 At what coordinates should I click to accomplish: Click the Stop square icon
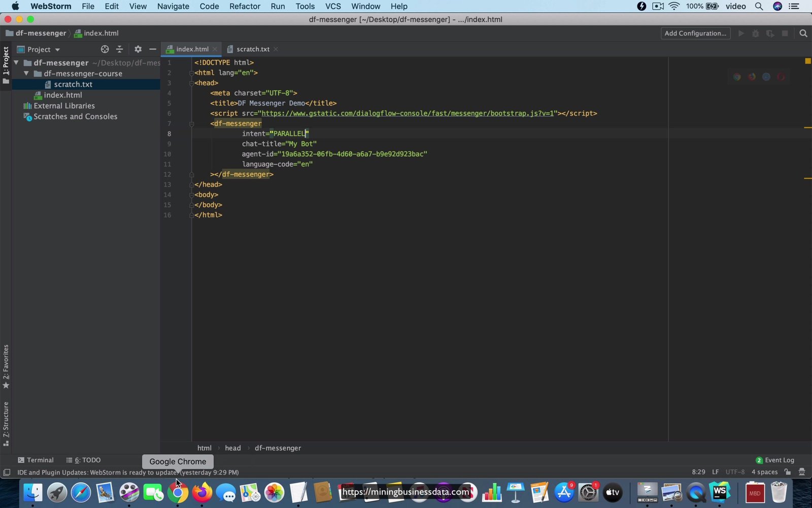pyautogui.click(x=785, y=34)
